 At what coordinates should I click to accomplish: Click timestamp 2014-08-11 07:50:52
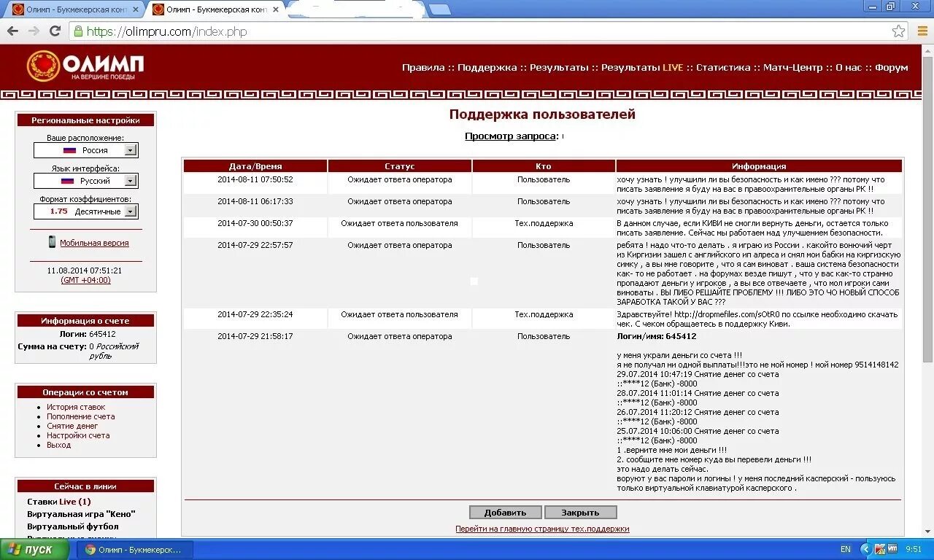click(255, 179)
